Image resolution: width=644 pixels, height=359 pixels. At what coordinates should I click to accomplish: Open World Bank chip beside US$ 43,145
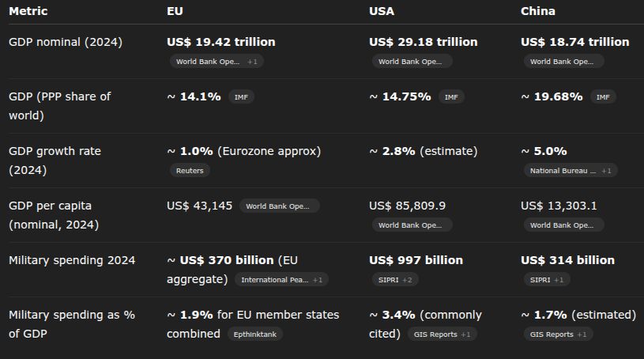pos(279,206)
